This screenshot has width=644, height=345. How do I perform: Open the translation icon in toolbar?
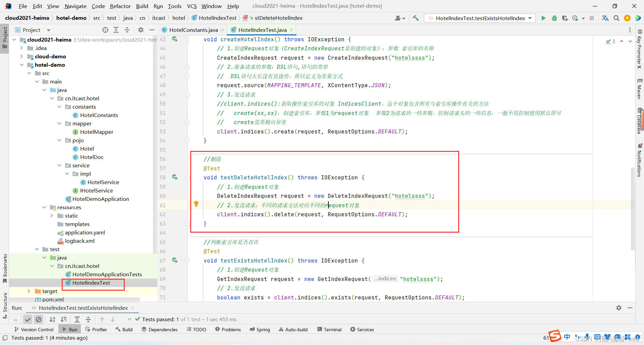coord(605,18)
